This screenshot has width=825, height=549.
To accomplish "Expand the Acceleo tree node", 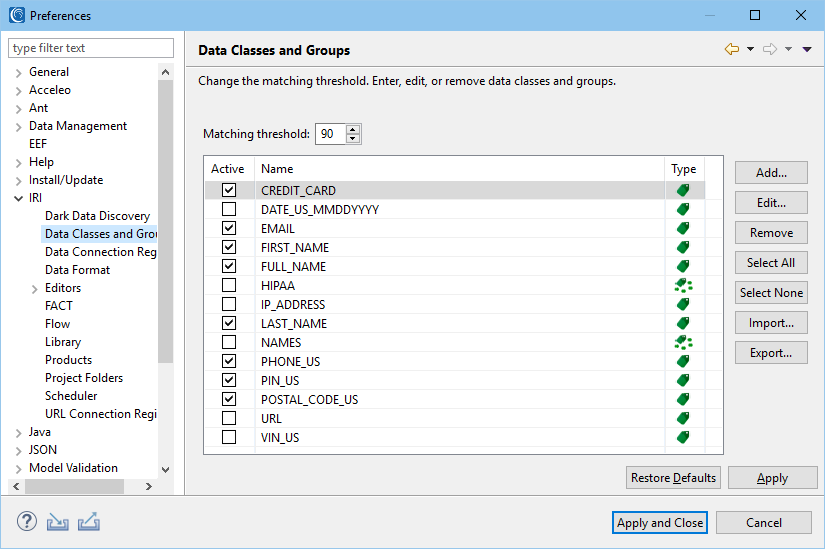I will coord(18,91).
